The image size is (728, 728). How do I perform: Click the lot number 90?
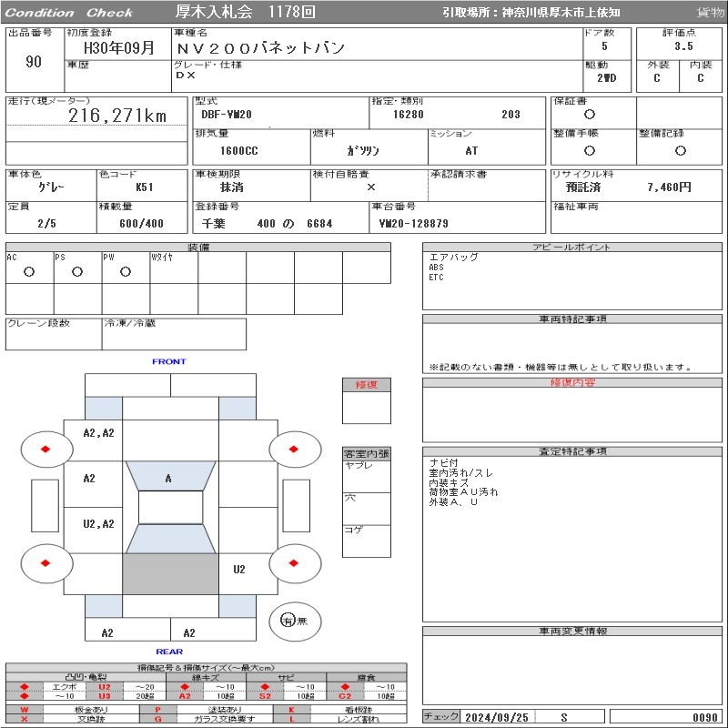tap(34, 61)
